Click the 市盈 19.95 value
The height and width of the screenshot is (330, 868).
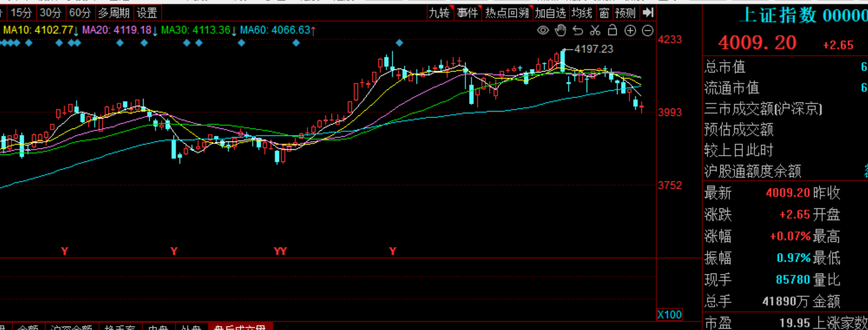pyautogui.click(x=796, y=322)
